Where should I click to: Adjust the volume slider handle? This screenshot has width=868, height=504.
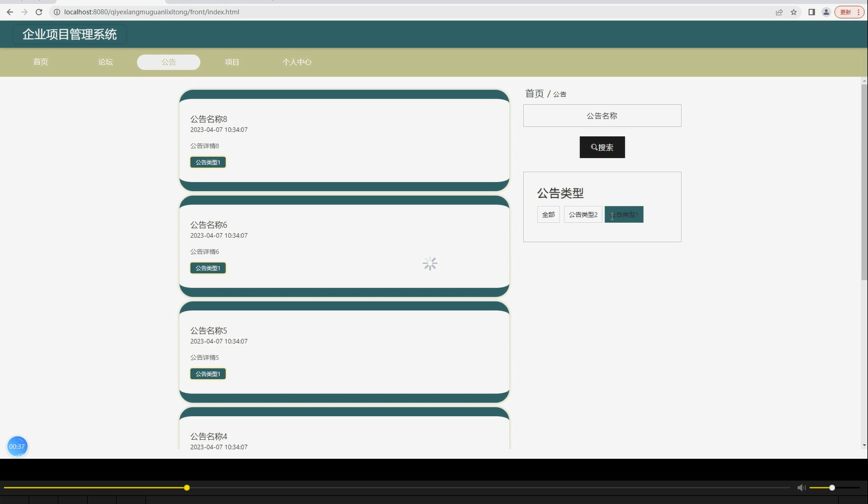(x=832, y=488)
